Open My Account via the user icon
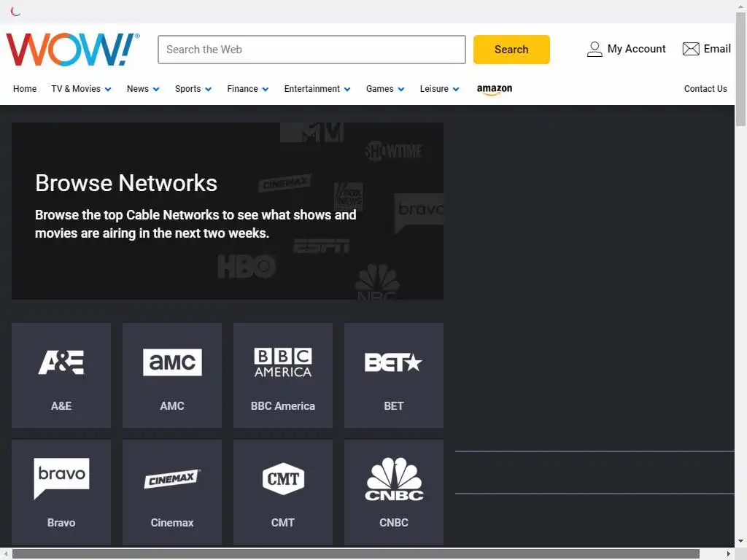747x560 pixels. pos(595,49)
